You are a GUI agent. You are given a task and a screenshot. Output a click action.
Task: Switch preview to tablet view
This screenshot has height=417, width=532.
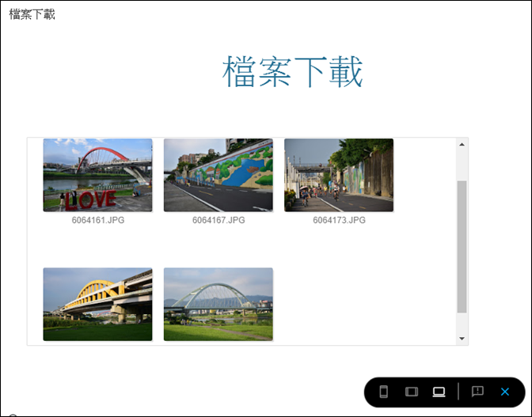(412, 392)
